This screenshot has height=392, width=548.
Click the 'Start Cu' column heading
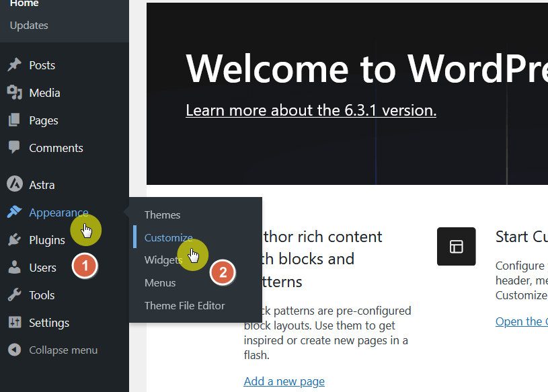tap(521, 237)
